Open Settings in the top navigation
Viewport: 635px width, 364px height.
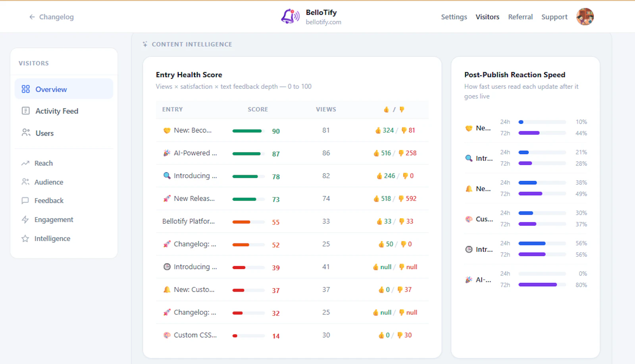coord(454,17)
